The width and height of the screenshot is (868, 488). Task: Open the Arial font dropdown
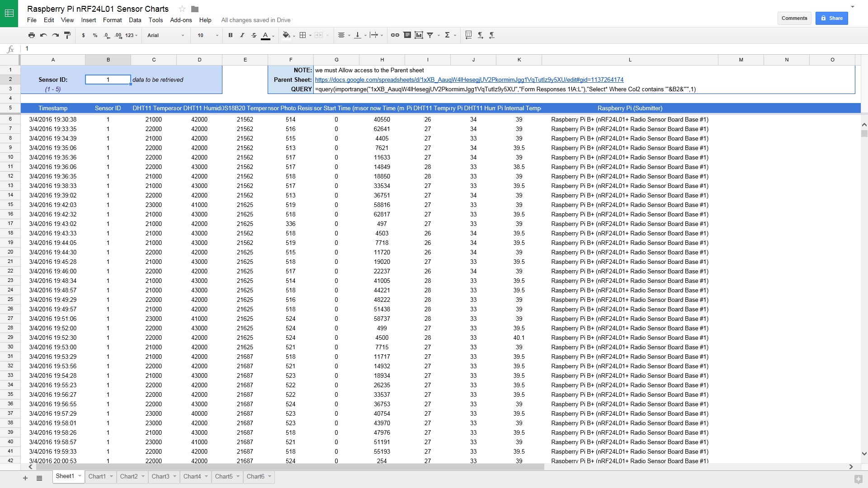[x=165, y=35]
